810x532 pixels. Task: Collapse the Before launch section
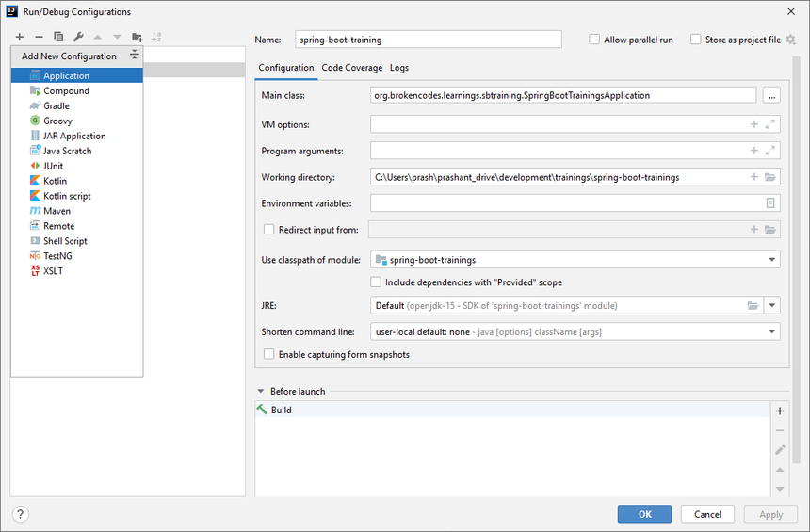pyautogui.click(x=261, y=391)
